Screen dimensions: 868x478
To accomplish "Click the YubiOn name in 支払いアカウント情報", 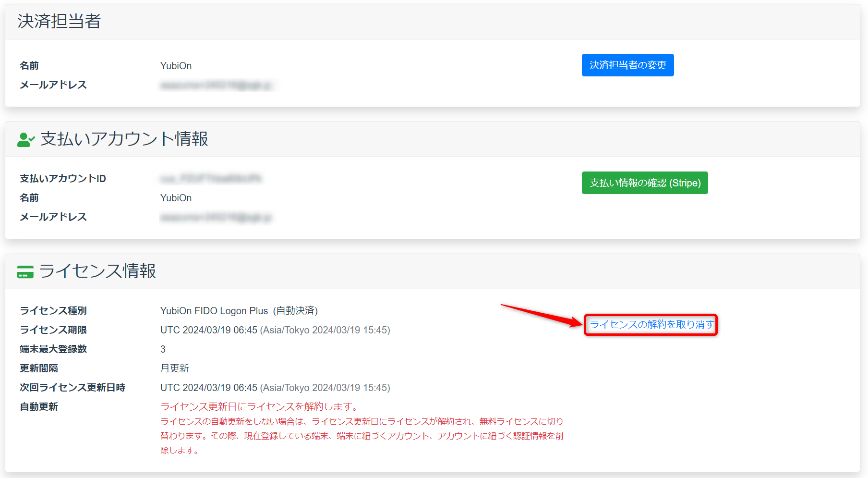I will (x=176, y=198).
